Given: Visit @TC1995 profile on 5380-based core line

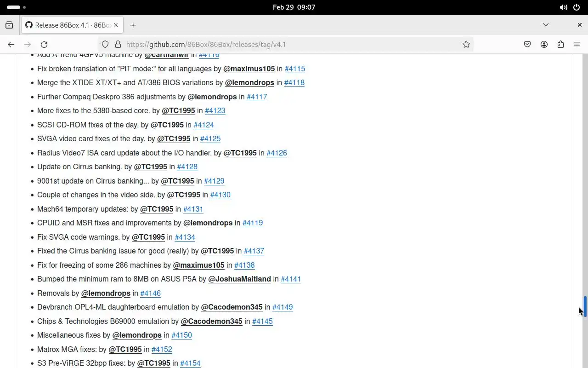Looking at the screenshot, I should pyautogui.click(x=178, y=111).
